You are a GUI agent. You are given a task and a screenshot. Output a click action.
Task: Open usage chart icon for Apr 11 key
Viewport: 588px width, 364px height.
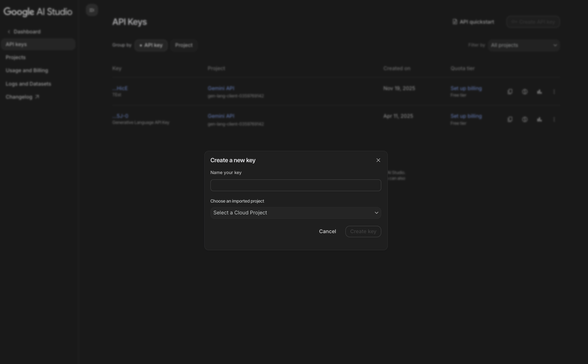(539, 119)
